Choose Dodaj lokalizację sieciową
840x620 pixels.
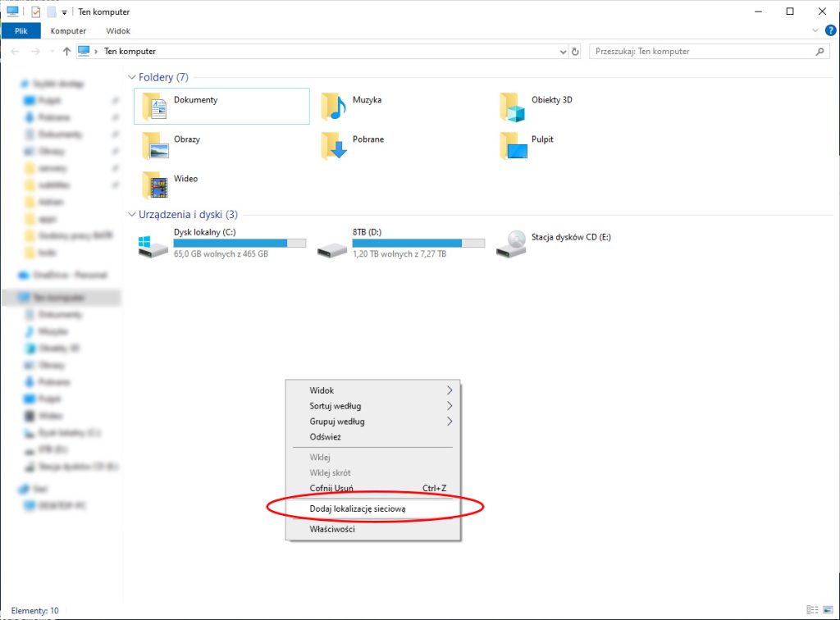[358, 509]
